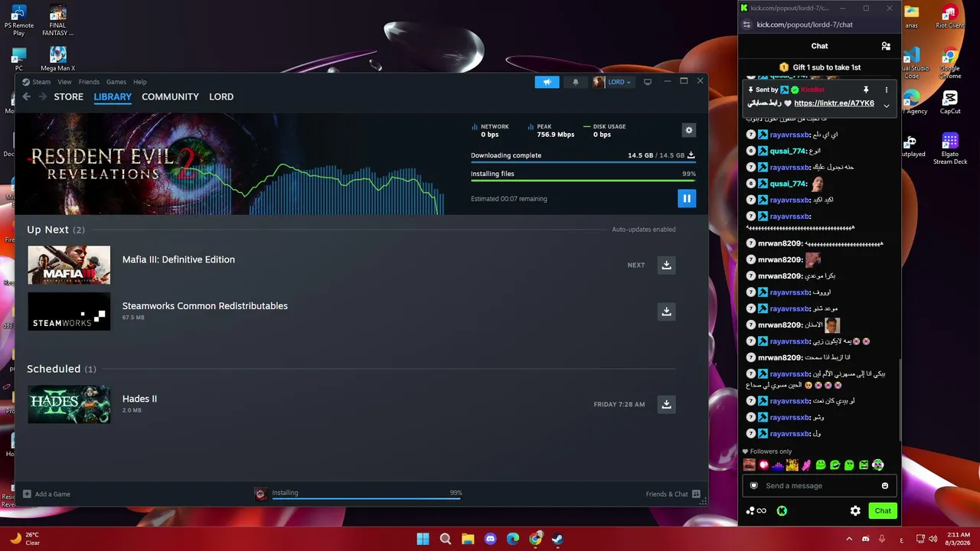This screenshot has width=980, height=551.
Task: View site information in Kick address bar
Action: coord(746,24)
